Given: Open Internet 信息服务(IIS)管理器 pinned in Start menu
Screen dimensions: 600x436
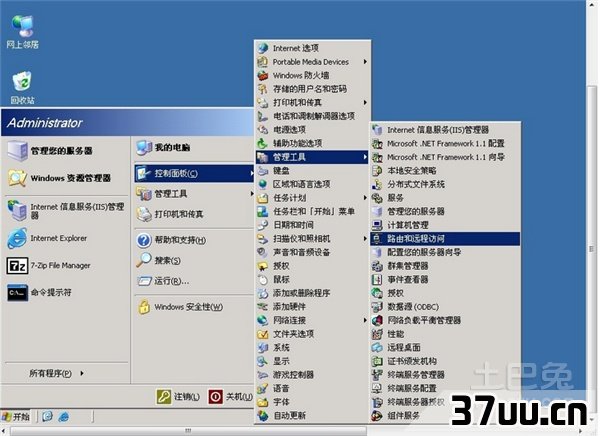Looking at the screenshot, I should click(67, 211).
